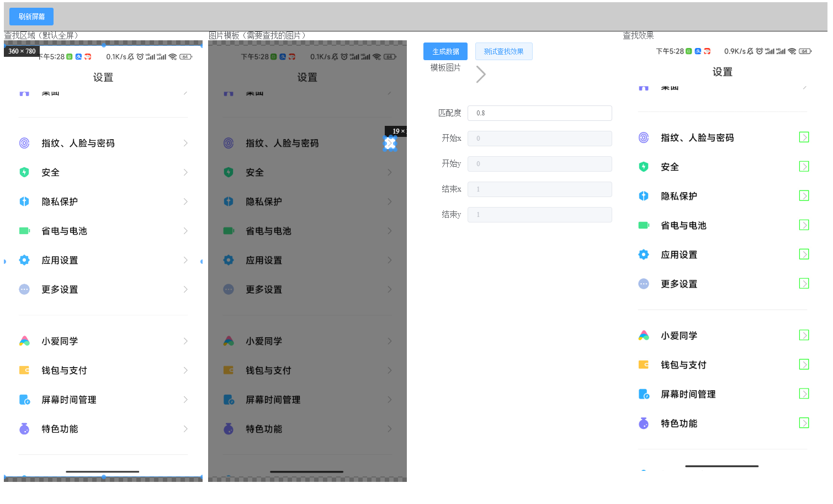833x504 pixels.
Task: Click the battery icon for 省电与电池
Action: click(x=24, y=231)
